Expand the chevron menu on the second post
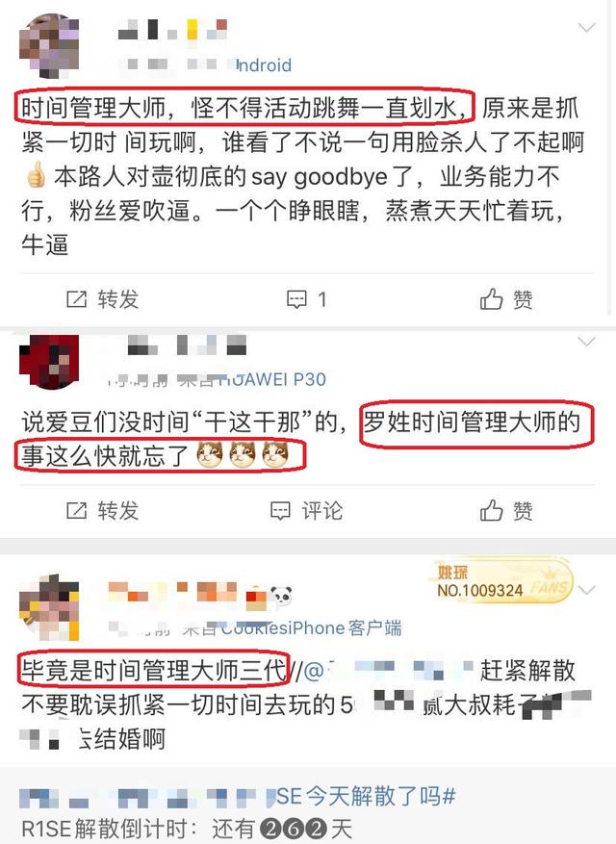Viewport: 616px width, 844px height. [x=586, y=342]
